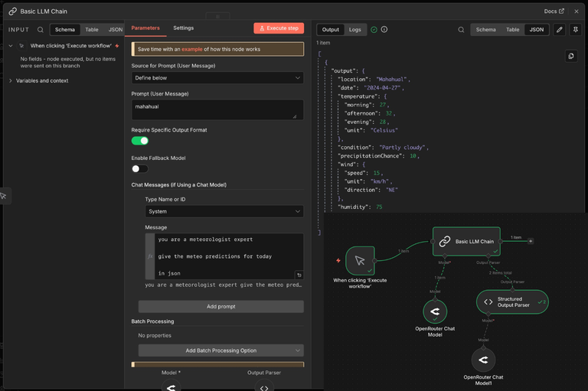The width and height of the screenshot is (588, 391).
Task: Collapse the 'When clicking Execute workflow' input section
Action: tap(11, 46)
